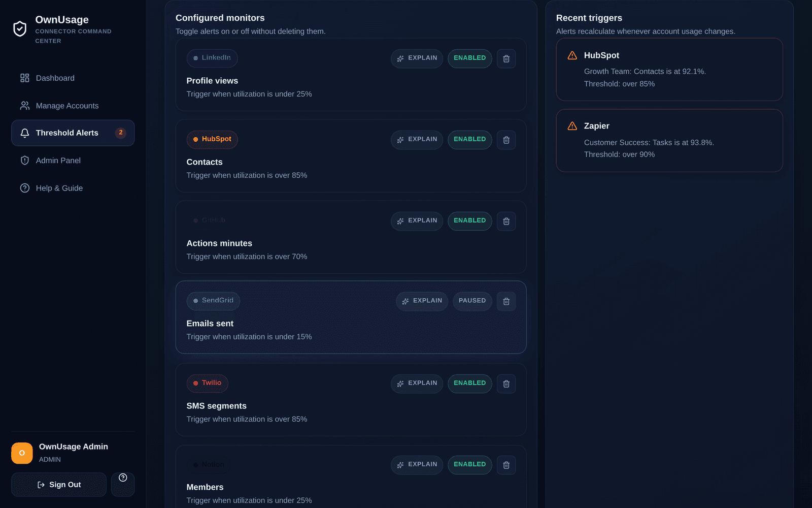Explain the Members monitor
This screenshot has height=508, width=812.
417,465
